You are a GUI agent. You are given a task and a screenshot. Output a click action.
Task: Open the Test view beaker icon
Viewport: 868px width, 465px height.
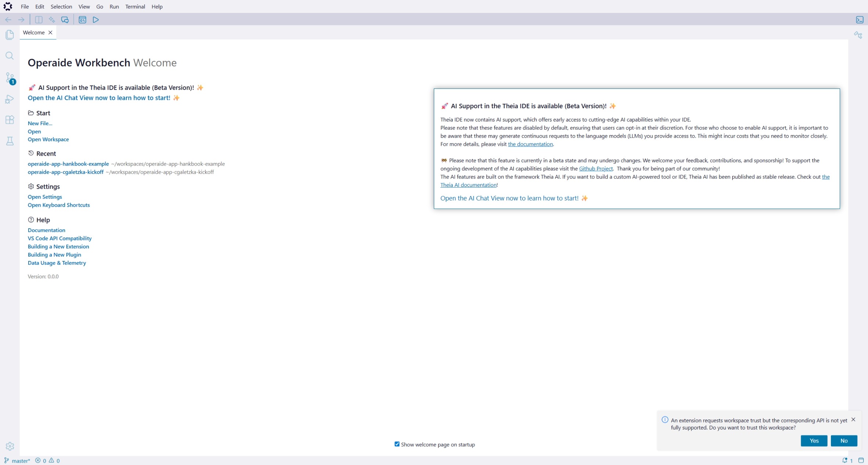10,141
